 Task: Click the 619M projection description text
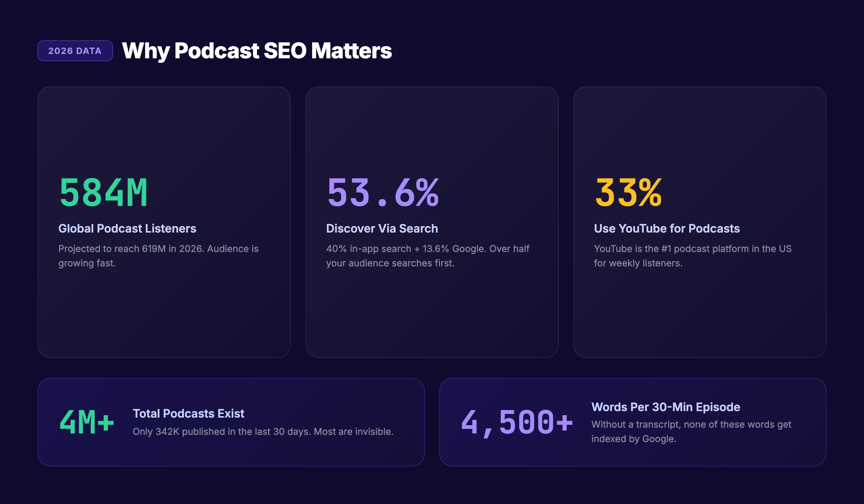[x=158, y=256]
